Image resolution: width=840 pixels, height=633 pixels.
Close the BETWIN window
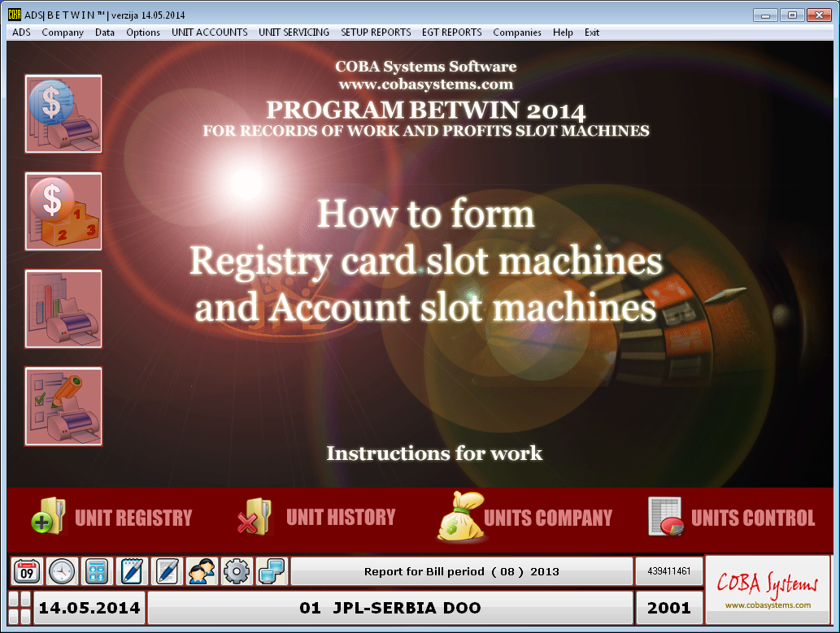(x=819, y=15)
